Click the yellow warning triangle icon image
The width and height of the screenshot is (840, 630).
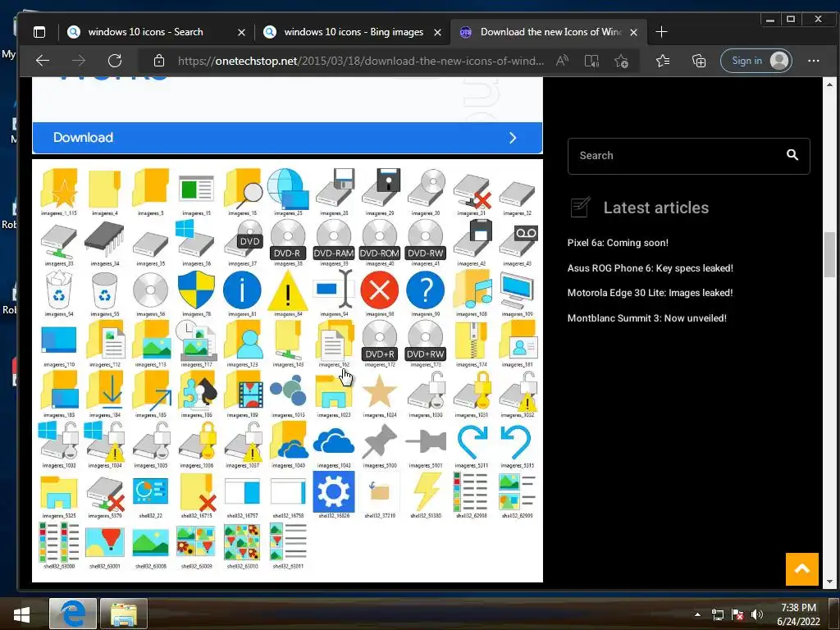point(288,291)
